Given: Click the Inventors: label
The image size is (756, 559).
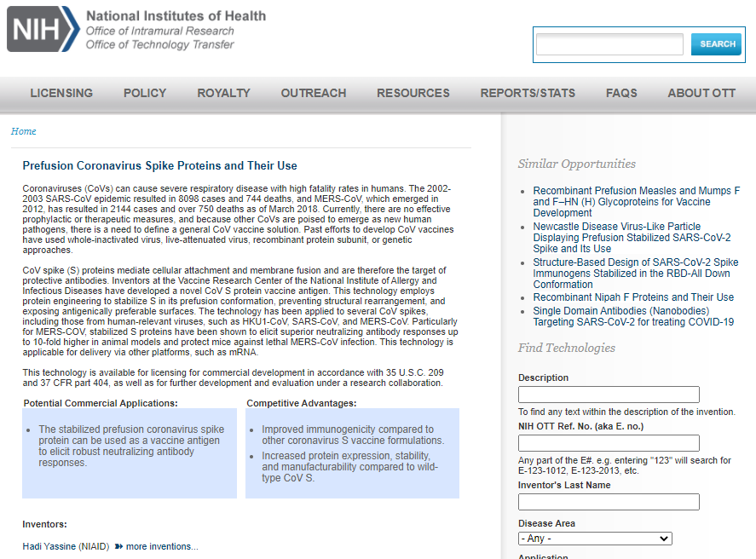Looking at the screenshot, I should [45, 524].
